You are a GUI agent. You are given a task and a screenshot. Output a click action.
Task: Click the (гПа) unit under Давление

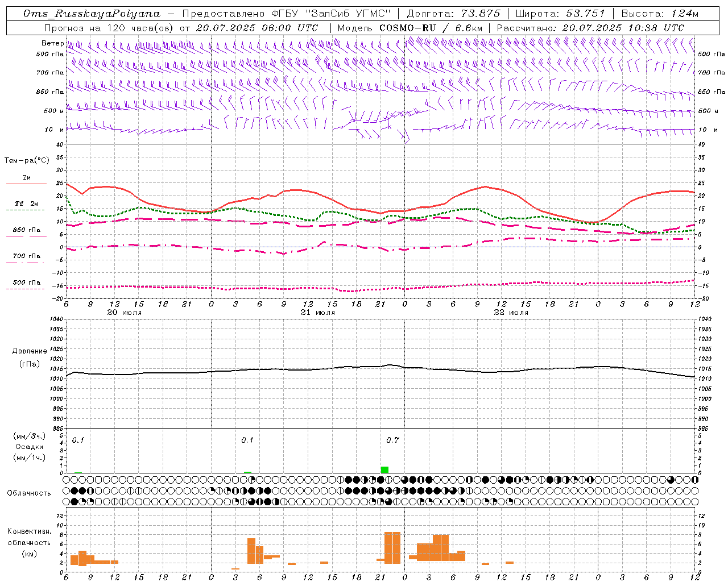30,364
